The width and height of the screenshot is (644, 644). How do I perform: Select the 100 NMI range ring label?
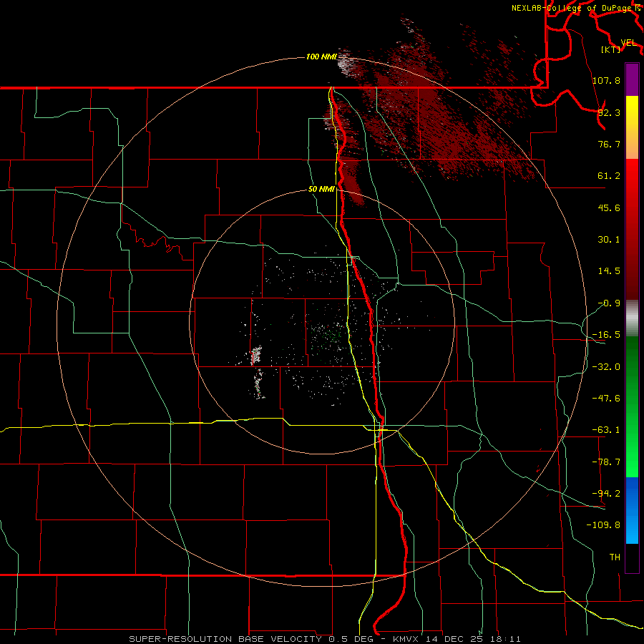click(x=321, y=57)
